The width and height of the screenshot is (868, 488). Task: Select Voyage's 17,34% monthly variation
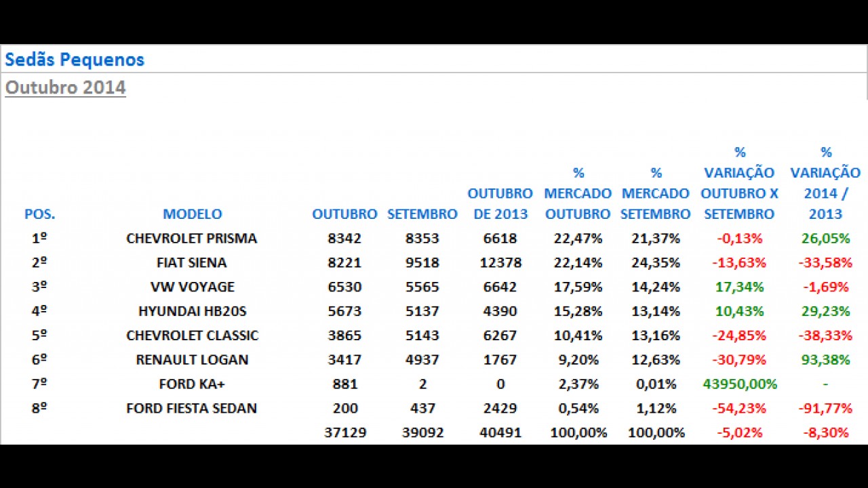pos(739,287)
